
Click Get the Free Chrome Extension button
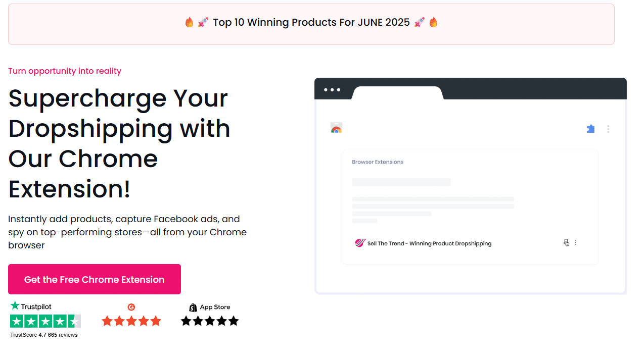coord(95,279)
